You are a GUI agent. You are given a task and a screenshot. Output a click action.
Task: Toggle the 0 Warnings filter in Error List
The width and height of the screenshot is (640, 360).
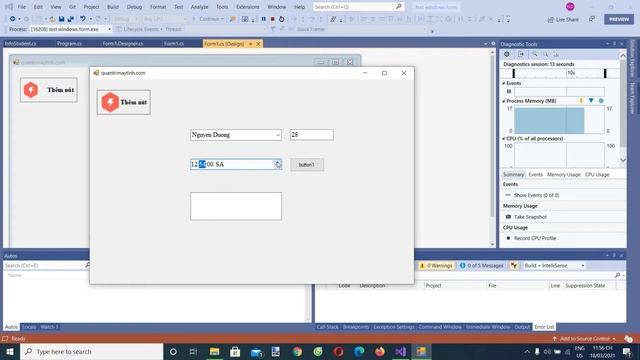(x=436, y=265)
